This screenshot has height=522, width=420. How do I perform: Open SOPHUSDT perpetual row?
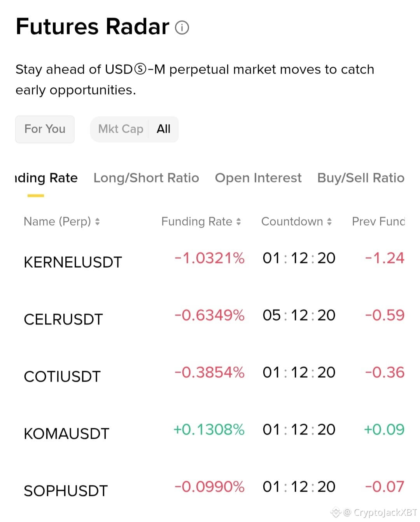[210, 489]
